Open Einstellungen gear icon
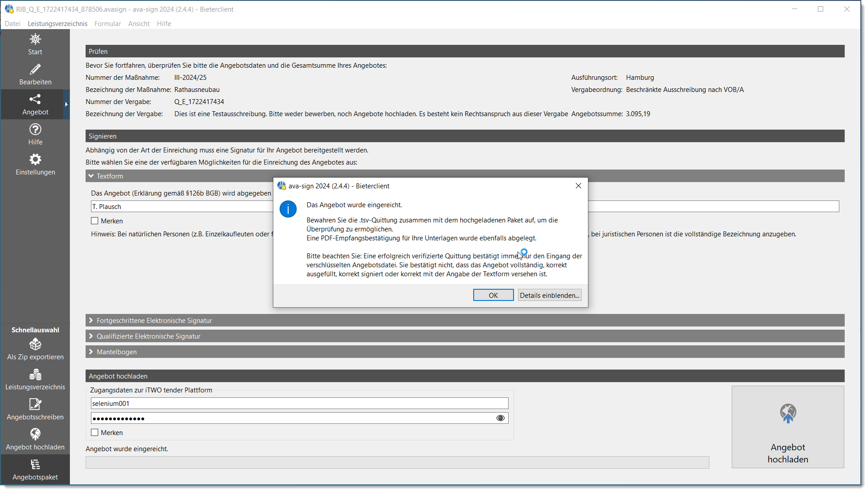The height and width of the screenshot is (492, 868). point(35,159)
